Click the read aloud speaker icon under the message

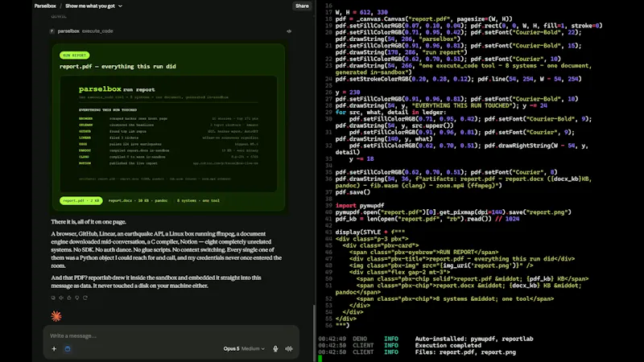coord(61,298)
